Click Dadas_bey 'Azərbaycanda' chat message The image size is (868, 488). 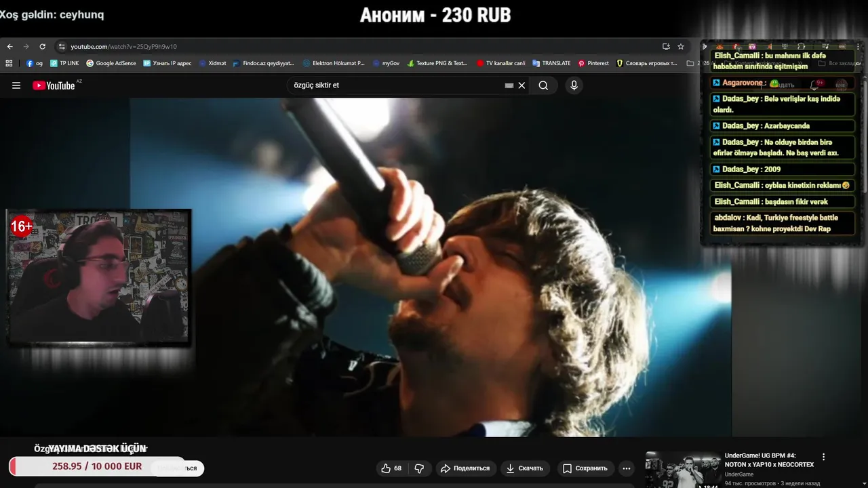click(x=783, y=126)
